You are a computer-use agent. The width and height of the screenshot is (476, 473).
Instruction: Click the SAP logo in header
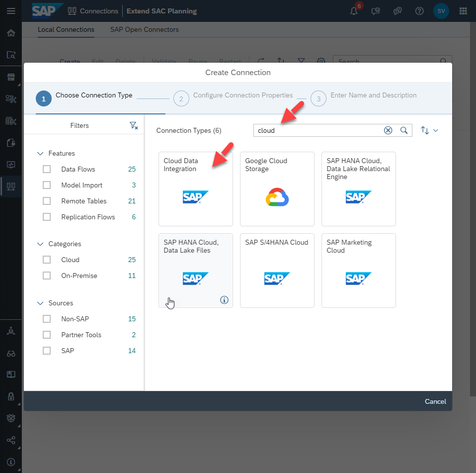tap(47, 10)
